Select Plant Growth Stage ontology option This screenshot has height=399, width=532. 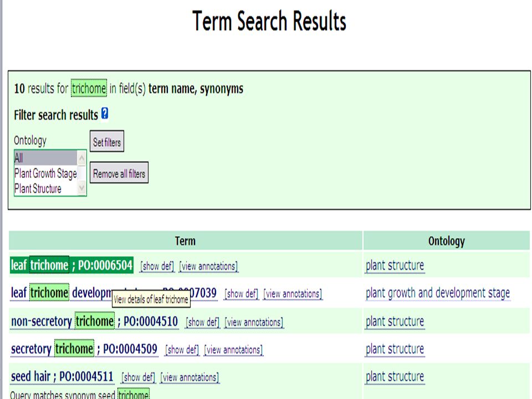(45, 173)
